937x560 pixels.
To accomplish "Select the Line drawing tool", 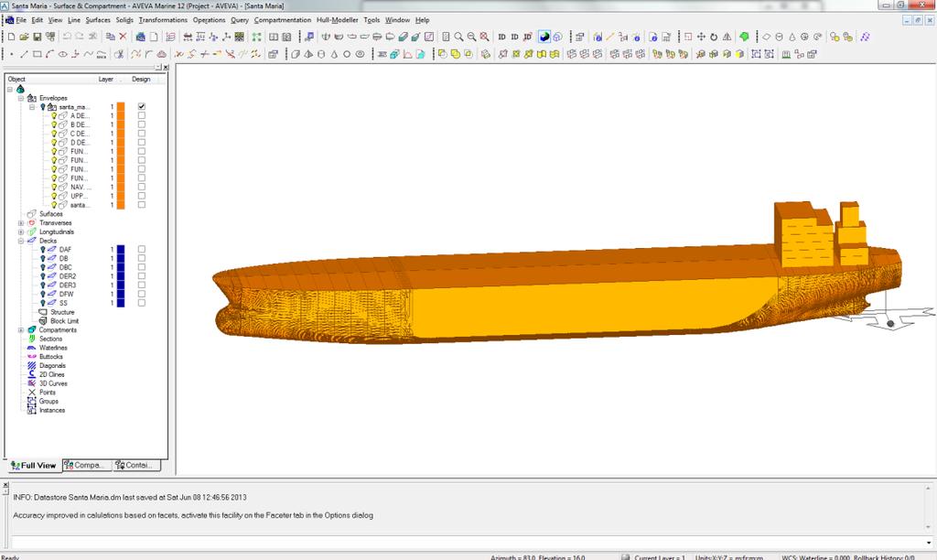I will 24,54.
